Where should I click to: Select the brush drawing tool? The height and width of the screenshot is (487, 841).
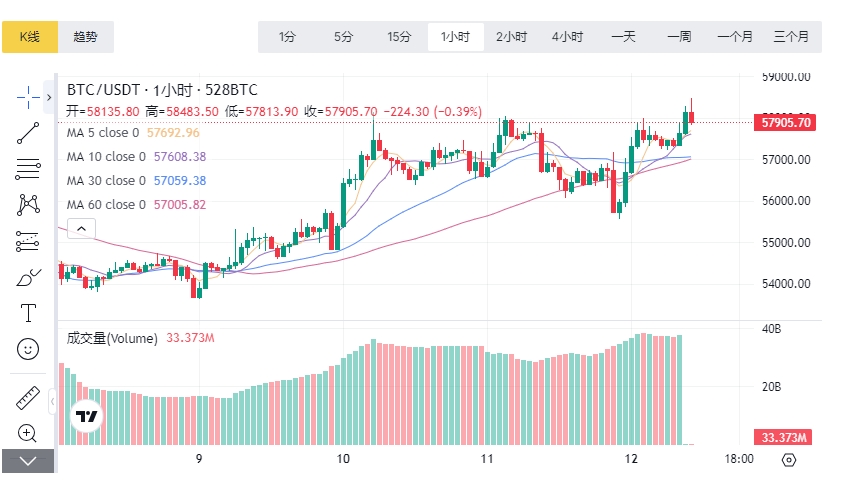[28, 277]
